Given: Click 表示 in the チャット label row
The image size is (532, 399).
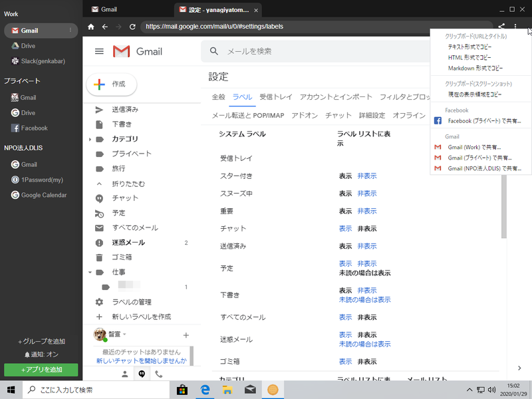Looking at the screenshot, I should coord(345,228).
